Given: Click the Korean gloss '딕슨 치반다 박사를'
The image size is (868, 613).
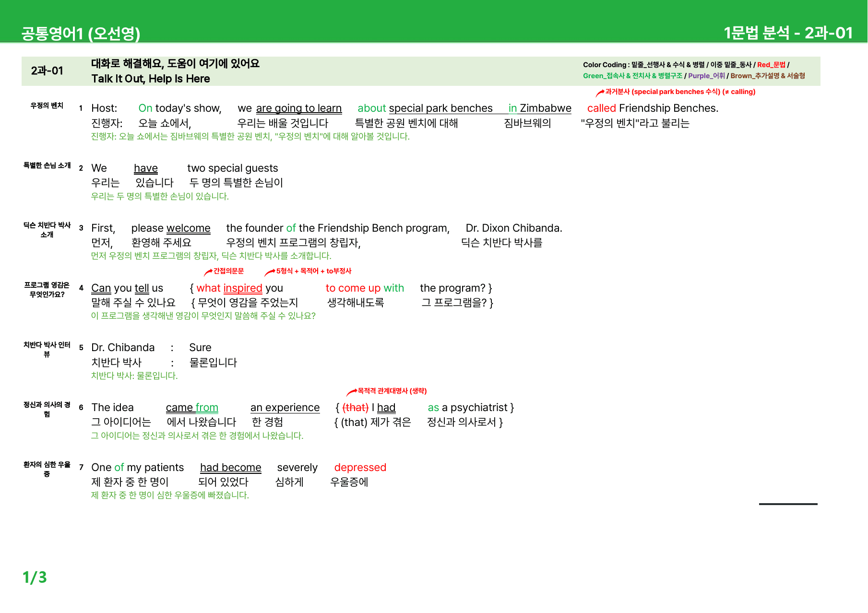Looking at the screenshot, I should [x=501, y=243].
